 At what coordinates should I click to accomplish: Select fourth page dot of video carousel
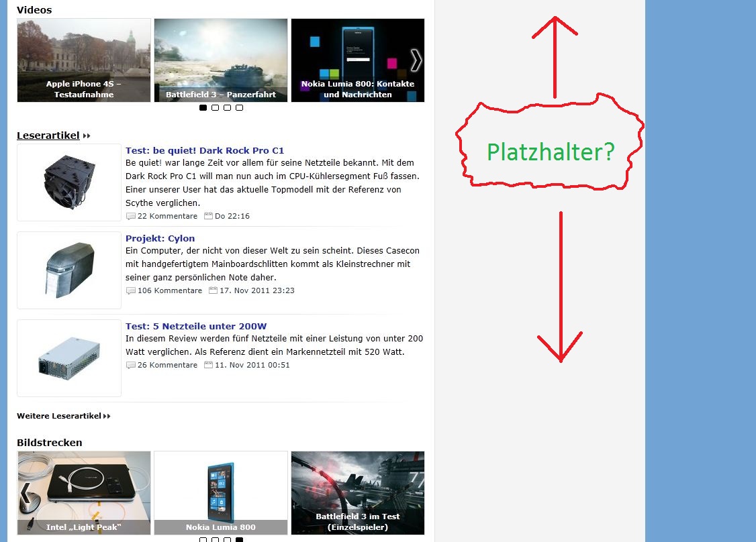[239, 107]
